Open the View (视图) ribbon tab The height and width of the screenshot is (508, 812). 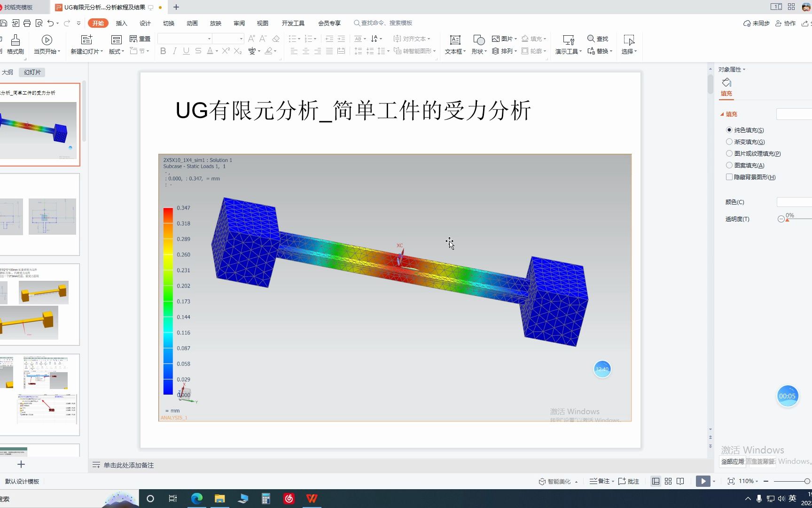tap(263, 23)
